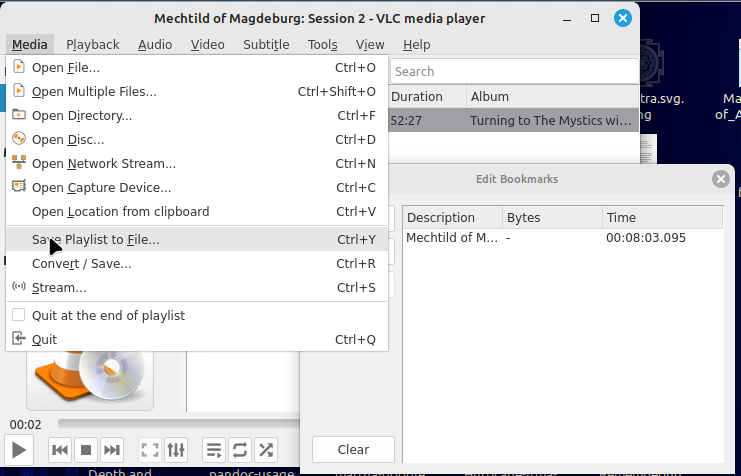This screenshot has width=741, height=476.
Task: Open extended settings equalizer icon
Action: 176,450
